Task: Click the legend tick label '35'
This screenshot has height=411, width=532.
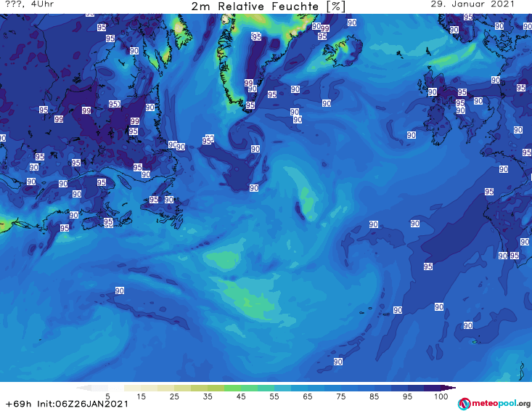Action: (x=208, y=396)
